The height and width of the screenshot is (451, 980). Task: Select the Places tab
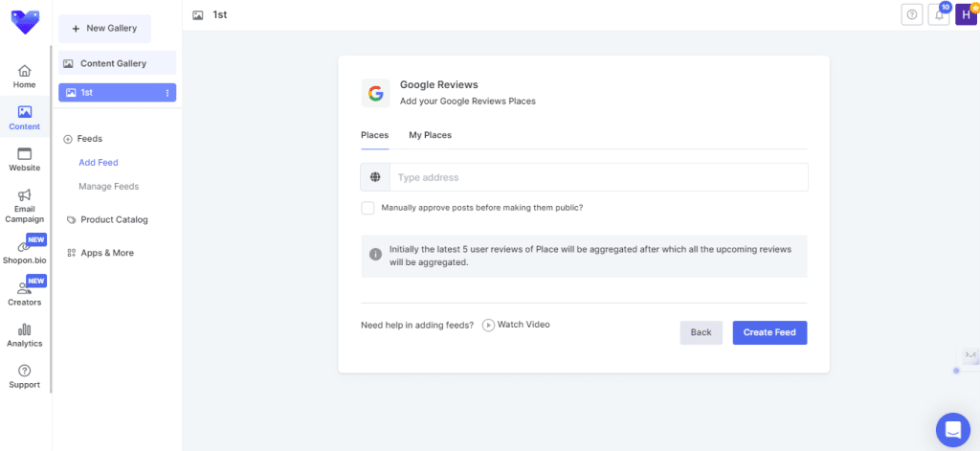(374, 135)
